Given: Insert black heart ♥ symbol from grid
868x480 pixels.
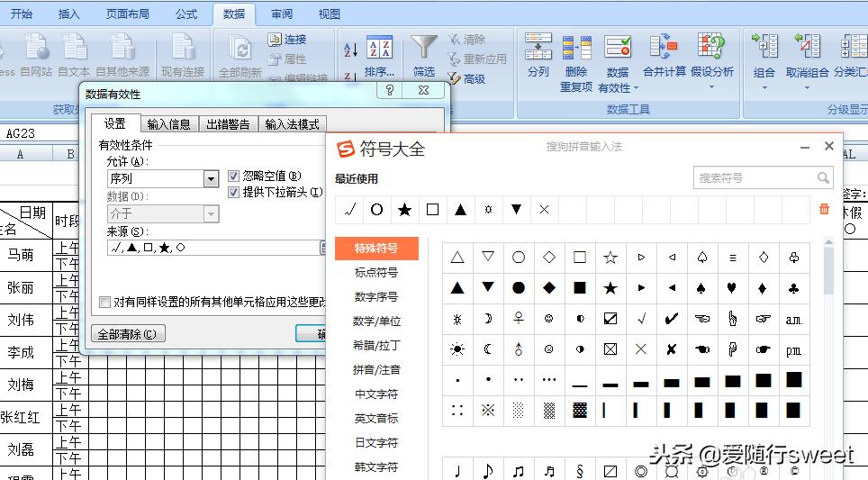Looking at the screenshot, I should (732, 288).
